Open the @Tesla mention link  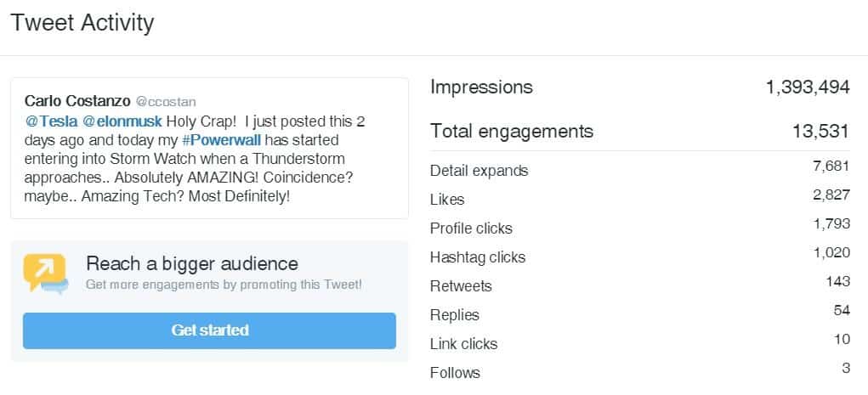pos(51,121)
